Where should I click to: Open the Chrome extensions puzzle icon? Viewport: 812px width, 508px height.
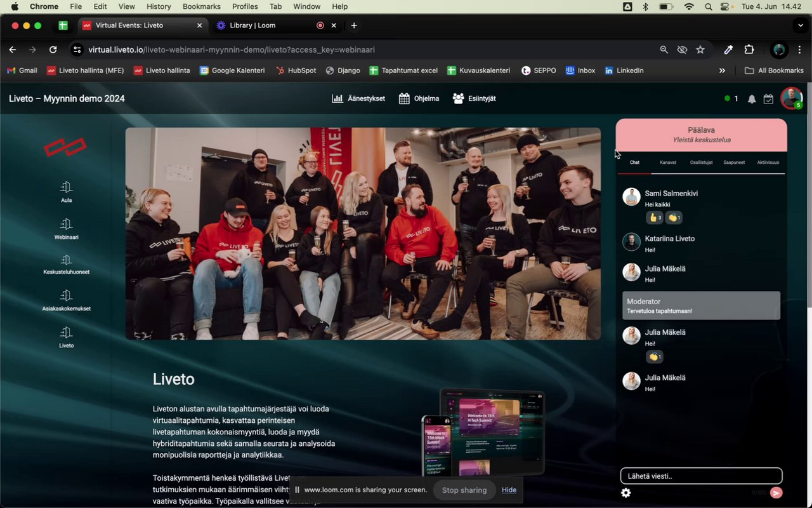point(749,50)
